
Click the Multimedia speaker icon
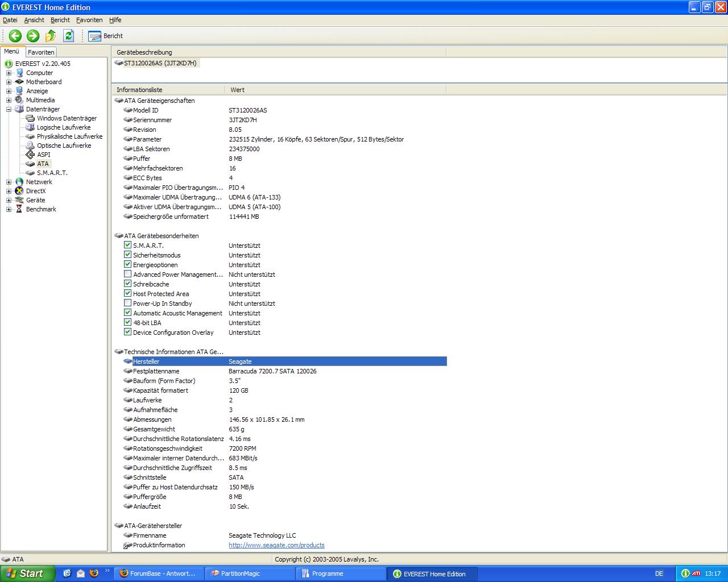[x=19, y=100]
